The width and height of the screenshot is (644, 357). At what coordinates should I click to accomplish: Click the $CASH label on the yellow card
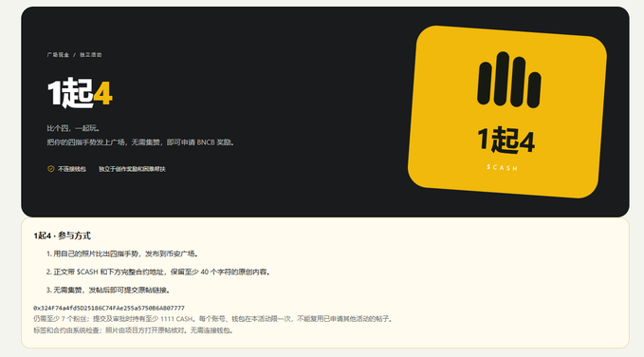click(502, 167)
